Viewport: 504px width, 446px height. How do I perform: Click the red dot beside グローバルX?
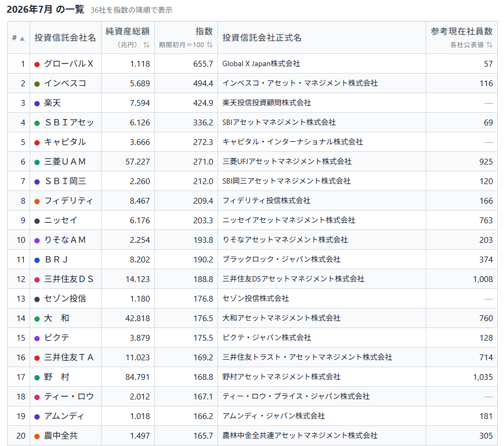(37, 65)
